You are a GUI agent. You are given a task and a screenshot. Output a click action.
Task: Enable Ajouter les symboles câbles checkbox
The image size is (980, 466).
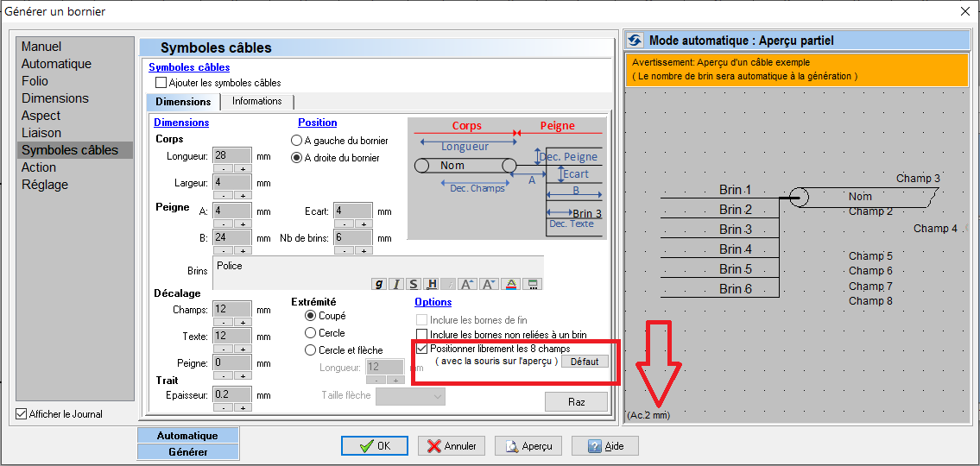[x=161, y=83]
